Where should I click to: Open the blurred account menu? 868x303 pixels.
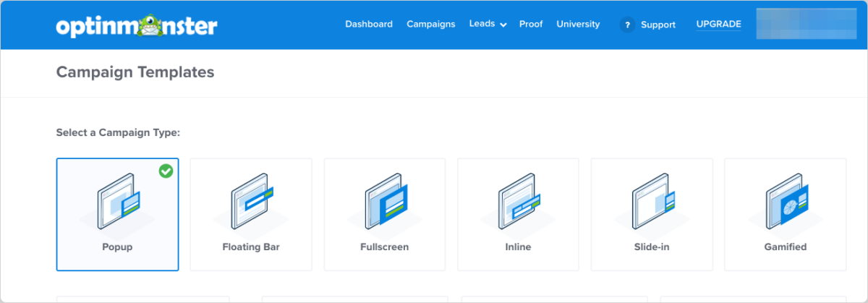pyautogui.click(x=807, y=24)
